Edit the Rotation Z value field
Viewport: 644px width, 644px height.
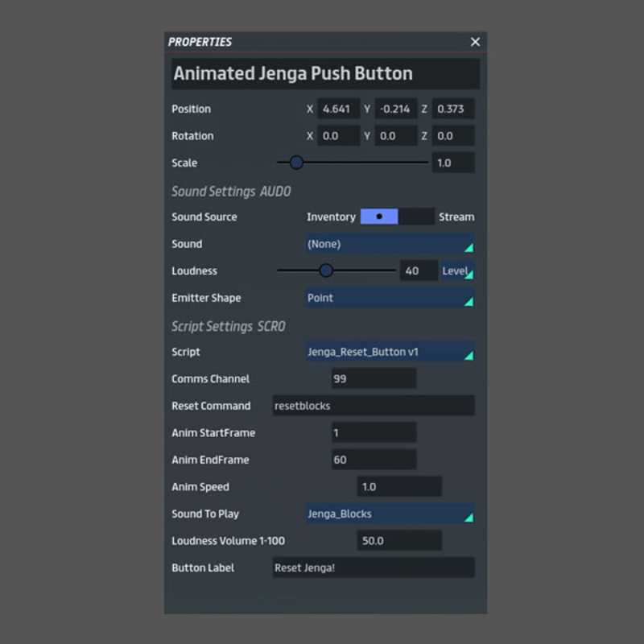point(453,135)
